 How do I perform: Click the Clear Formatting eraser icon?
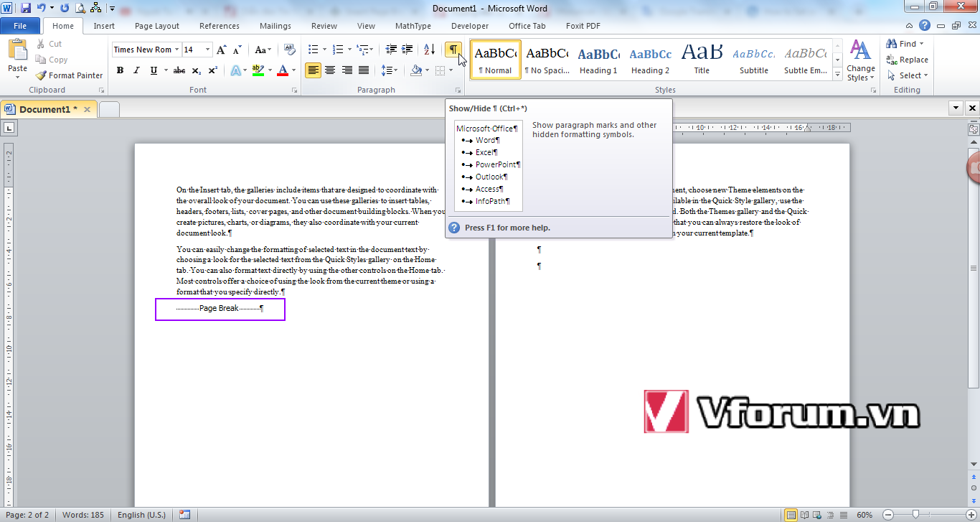click(x=290, y=50)
